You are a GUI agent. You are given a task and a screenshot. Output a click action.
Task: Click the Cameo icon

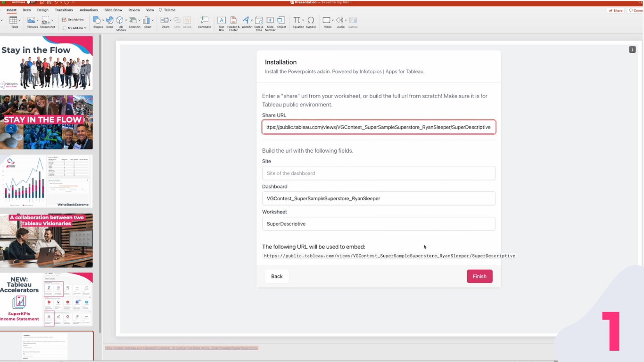pyautogui.click(x=353, y=22)
